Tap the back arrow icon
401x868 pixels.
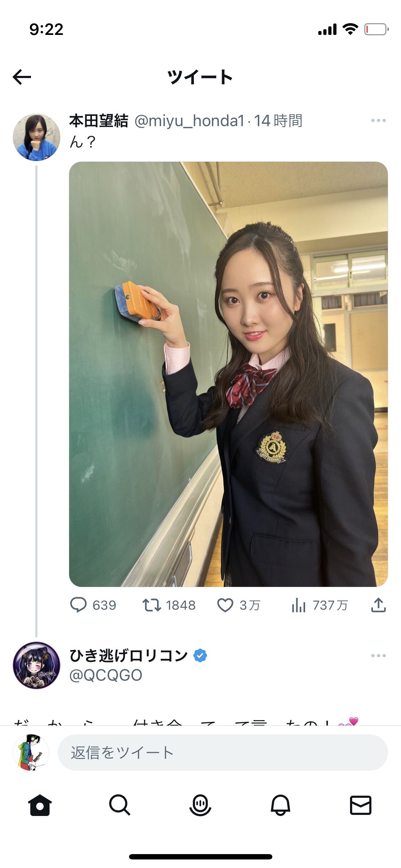[x=22, y=77]
